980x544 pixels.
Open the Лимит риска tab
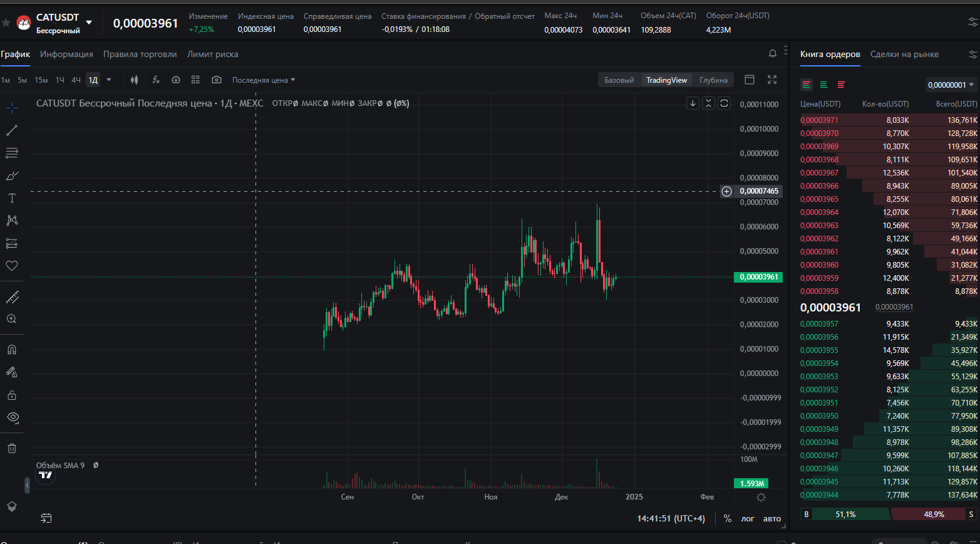click(x=212, y=54)
